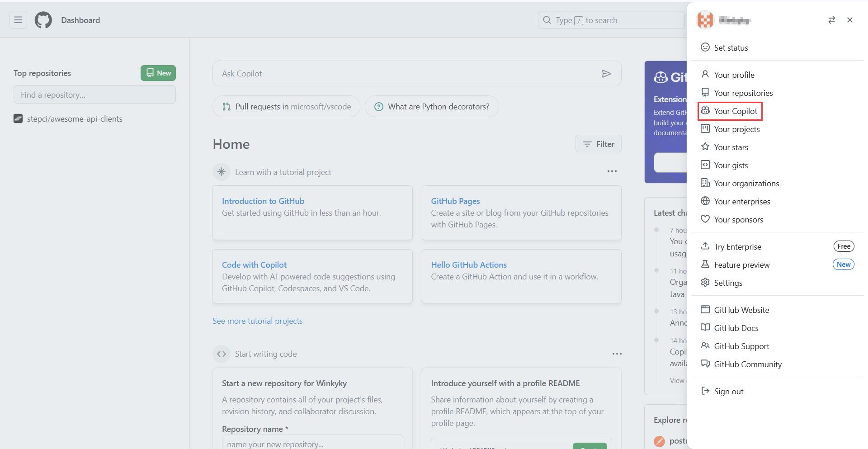Open the hamburger navigation menu
The height and width of the screenshot is (449, 868).
(18, 20)
